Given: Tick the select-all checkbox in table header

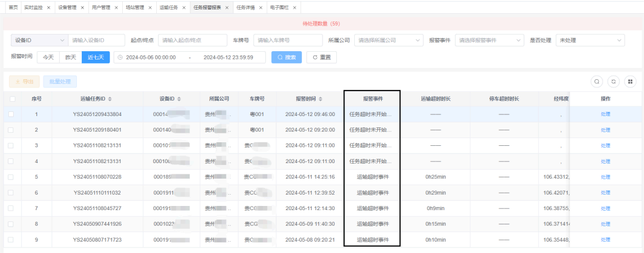Looking at the screenshot, I should click(13, 99).
